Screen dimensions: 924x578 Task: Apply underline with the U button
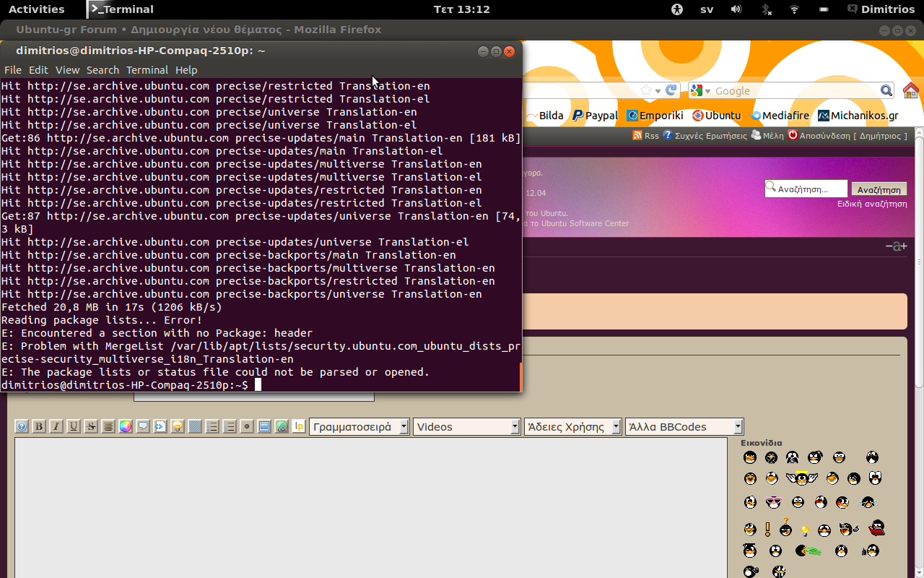pos(74,426)
